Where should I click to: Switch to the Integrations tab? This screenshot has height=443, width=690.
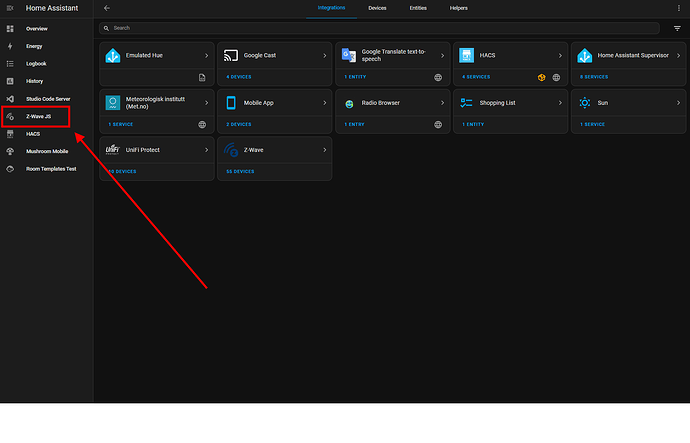(x=331, y=8)
